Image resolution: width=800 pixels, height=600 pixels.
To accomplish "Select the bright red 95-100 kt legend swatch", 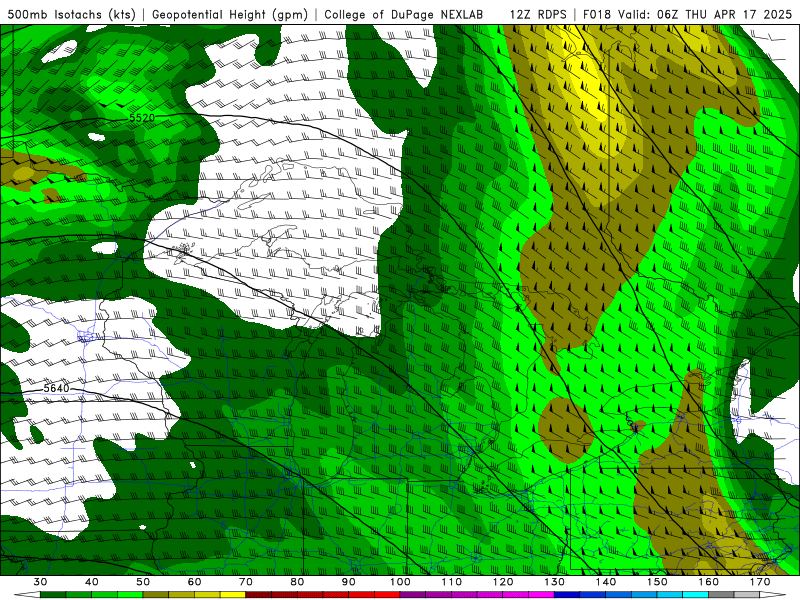I will [x=387, y=594].
